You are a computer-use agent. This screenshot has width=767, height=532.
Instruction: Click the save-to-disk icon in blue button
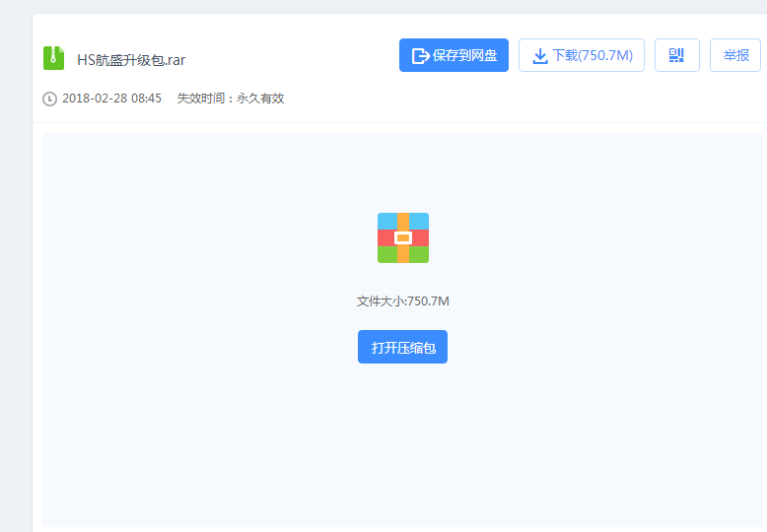click(420, 56)
